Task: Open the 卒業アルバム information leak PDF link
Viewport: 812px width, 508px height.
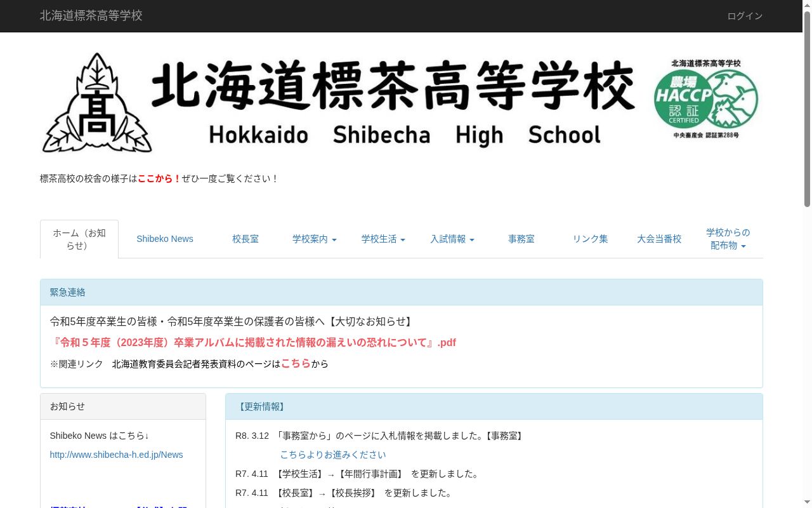Action: coord(253,342)
